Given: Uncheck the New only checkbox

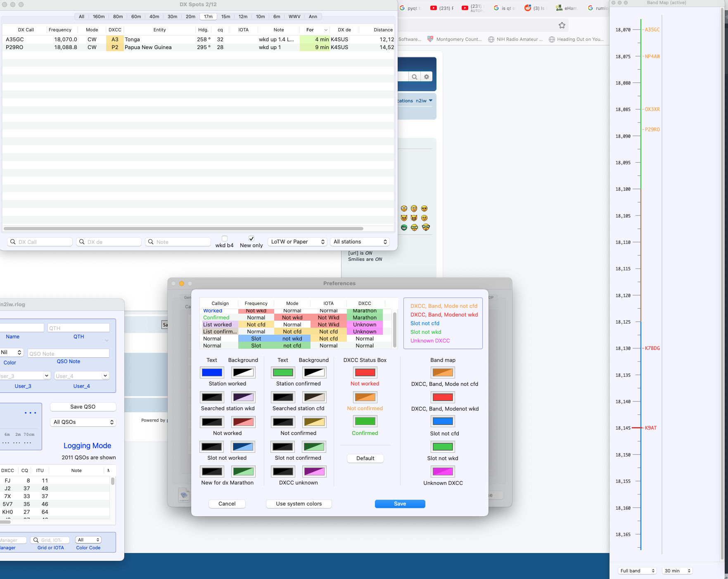Looking at the screenshot, I should pyautogui.click(x=251, y=239).
